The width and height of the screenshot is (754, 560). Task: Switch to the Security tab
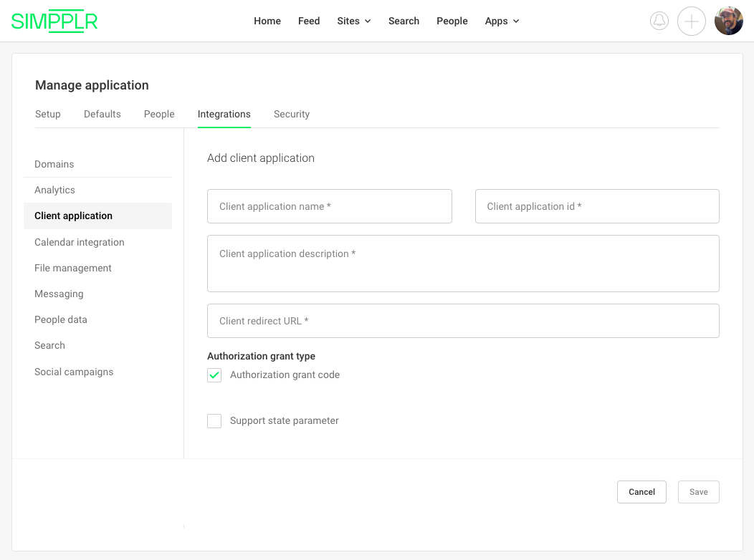(x=291, y=114)
